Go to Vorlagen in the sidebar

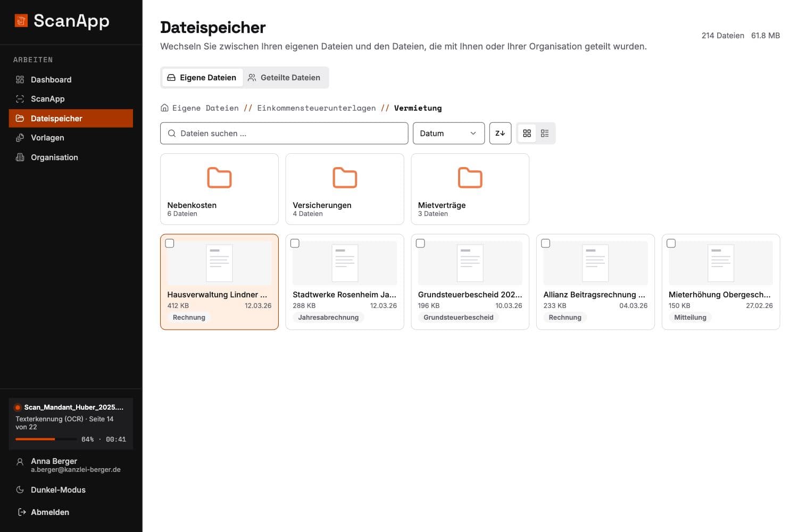click(x=71, y=138)
